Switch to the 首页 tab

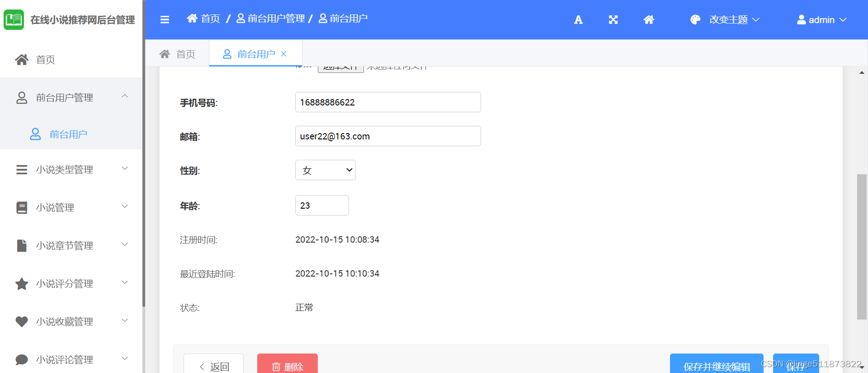coord(177,54)
